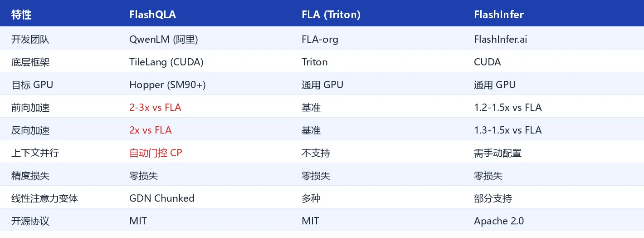Click the 特性 header cell
This screenshot has width=644, height=238.
(x=21, y=15)
